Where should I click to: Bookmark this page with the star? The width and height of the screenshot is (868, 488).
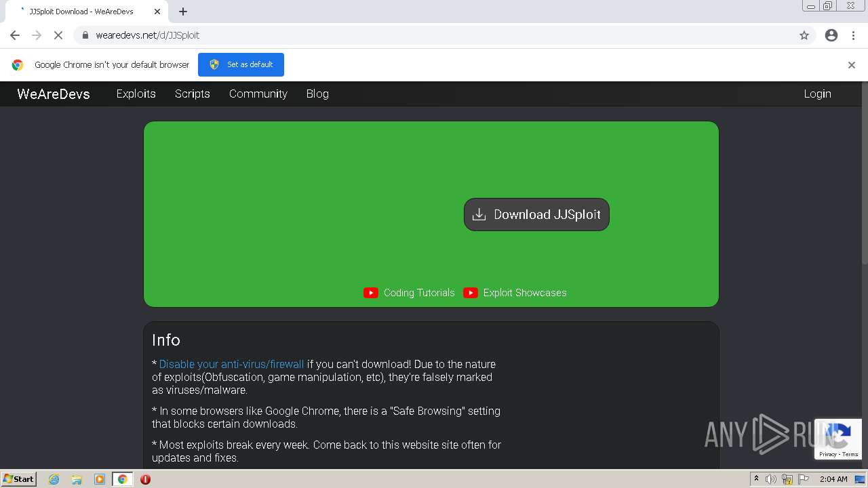[804, 35]
